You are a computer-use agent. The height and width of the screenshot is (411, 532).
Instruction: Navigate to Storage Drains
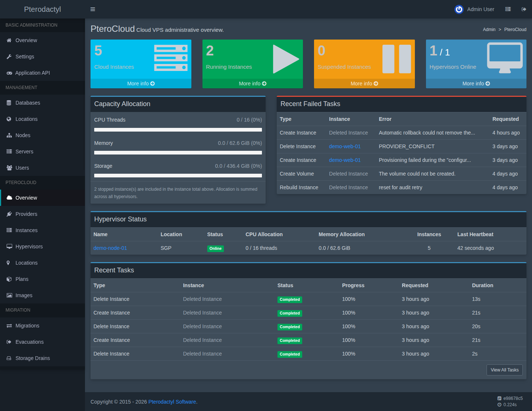(x=42, y=358)
